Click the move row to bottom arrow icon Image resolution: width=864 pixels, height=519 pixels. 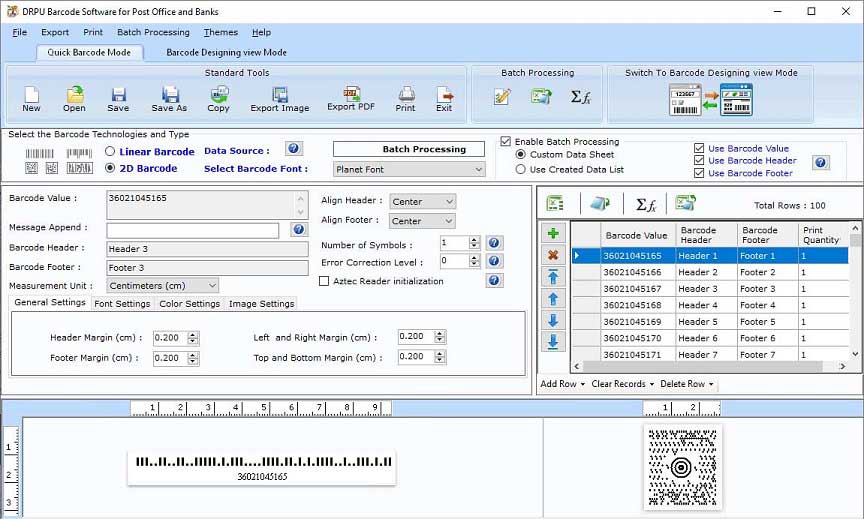pyautogui.click(x=553, y=342)
